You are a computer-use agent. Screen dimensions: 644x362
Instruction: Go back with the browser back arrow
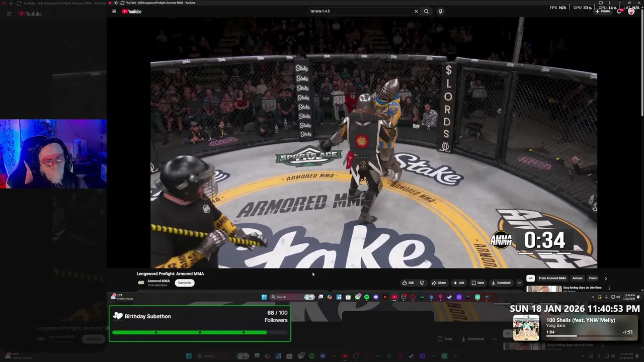coord(116,3)
